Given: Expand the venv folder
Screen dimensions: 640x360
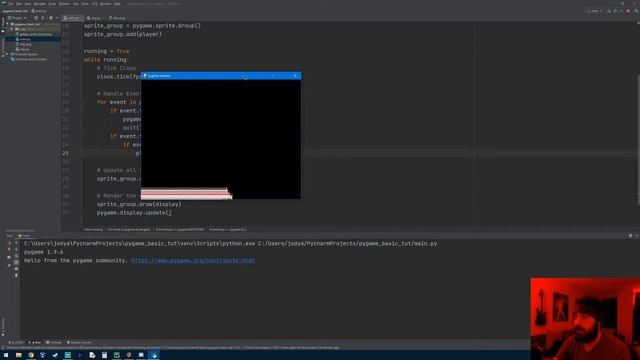Looking at the screenshot, I should 12,29.
